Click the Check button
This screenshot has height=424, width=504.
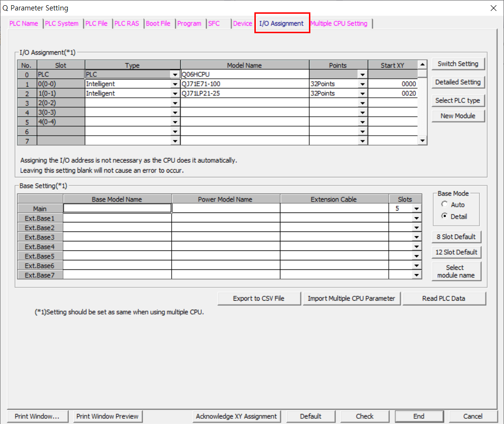365,416
